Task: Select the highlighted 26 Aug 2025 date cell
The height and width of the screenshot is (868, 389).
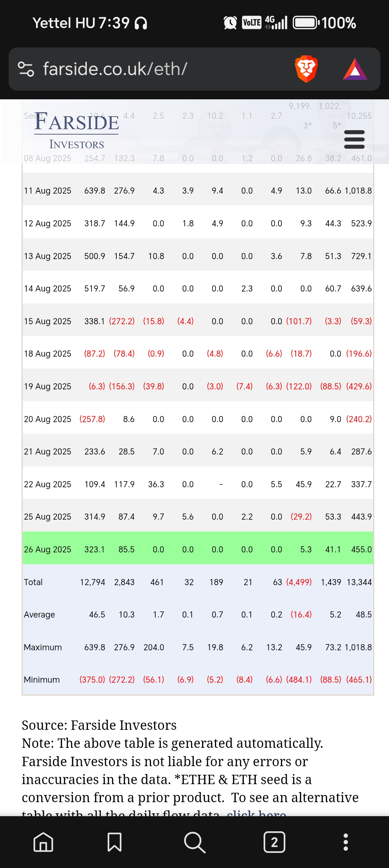Action: coord(48,550)
